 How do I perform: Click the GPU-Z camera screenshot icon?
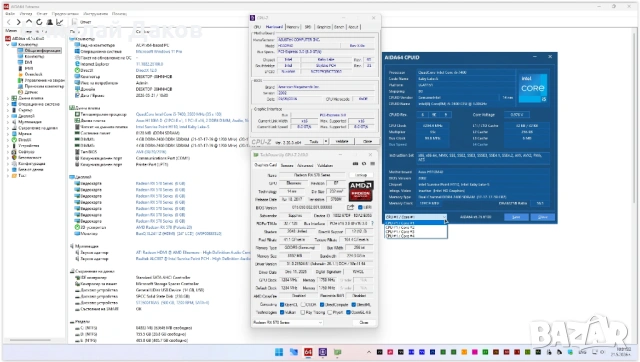pyautogui.click(x=355, y=164)
